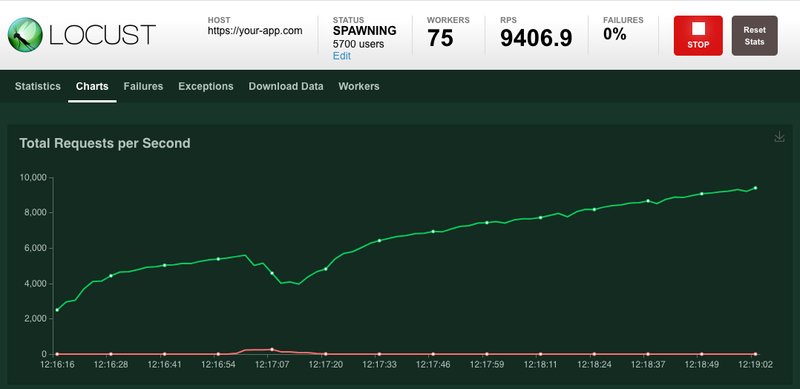Download the requests per second chart

coord(779,136)
